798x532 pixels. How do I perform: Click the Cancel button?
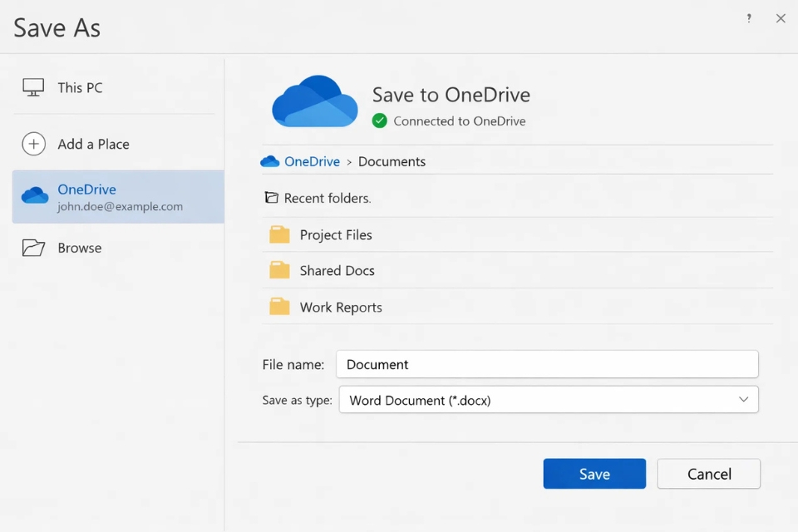[708, 473]
